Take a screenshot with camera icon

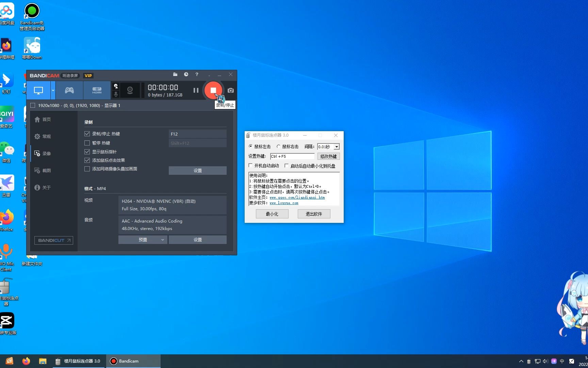point(231,90)
